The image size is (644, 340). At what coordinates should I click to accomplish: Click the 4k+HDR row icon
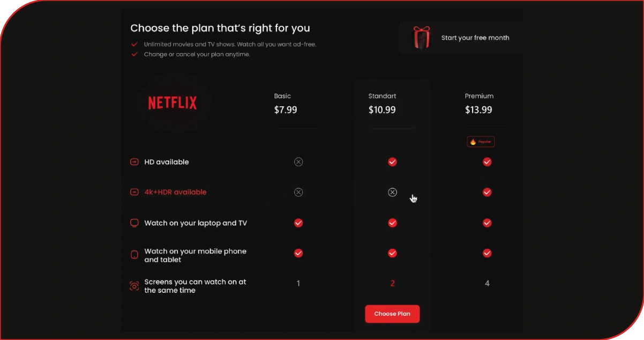(x=134, y=191)
